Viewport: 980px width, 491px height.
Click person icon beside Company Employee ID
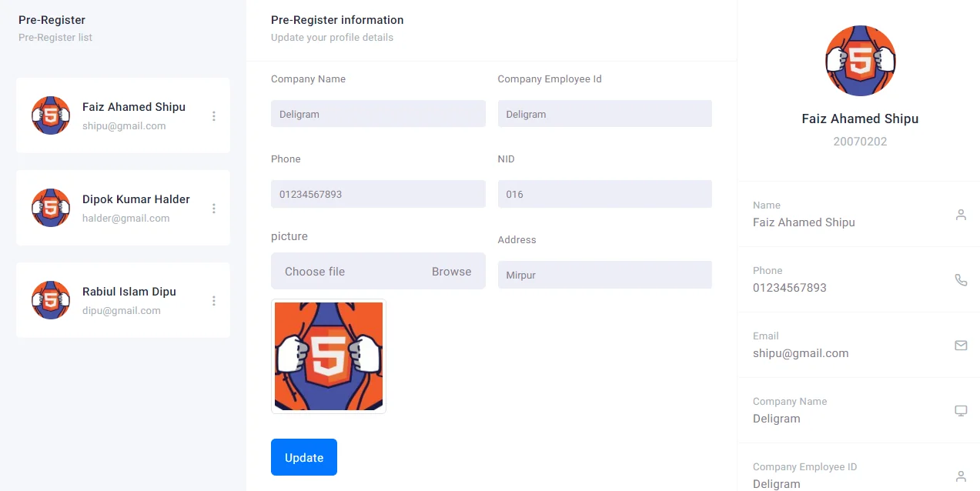pos(961,476)
